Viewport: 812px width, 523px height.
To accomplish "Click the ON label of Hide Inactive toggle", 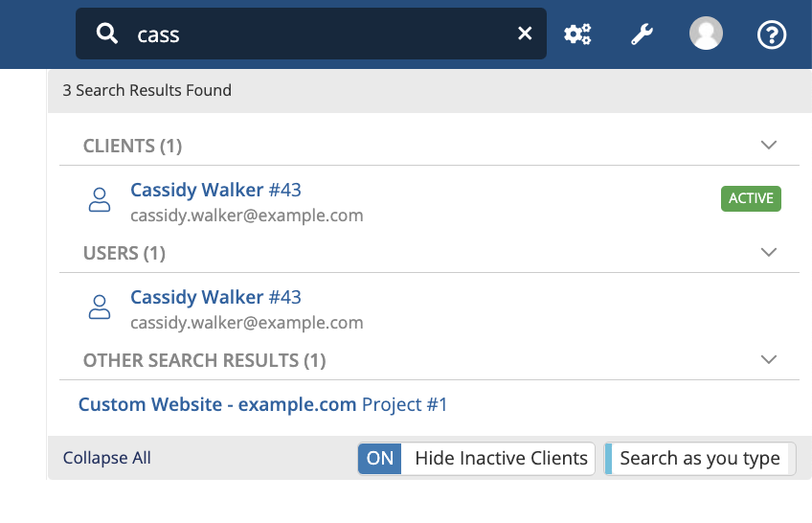I will pos(379,458).
